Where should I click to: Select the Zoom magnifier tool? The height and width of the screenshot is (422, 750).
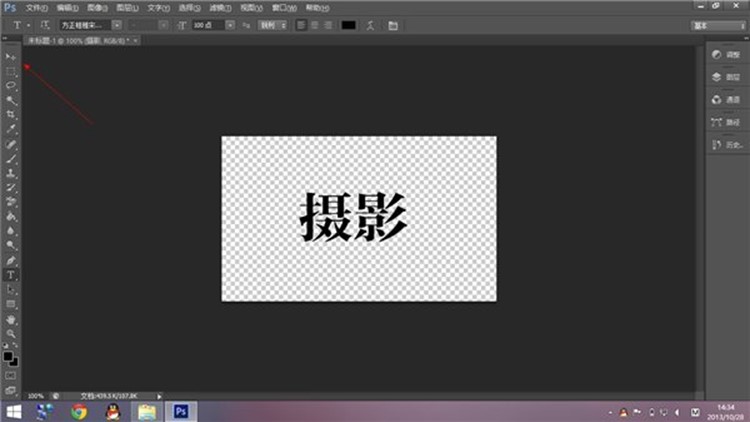pyautogui.click(x=11, y=333)
